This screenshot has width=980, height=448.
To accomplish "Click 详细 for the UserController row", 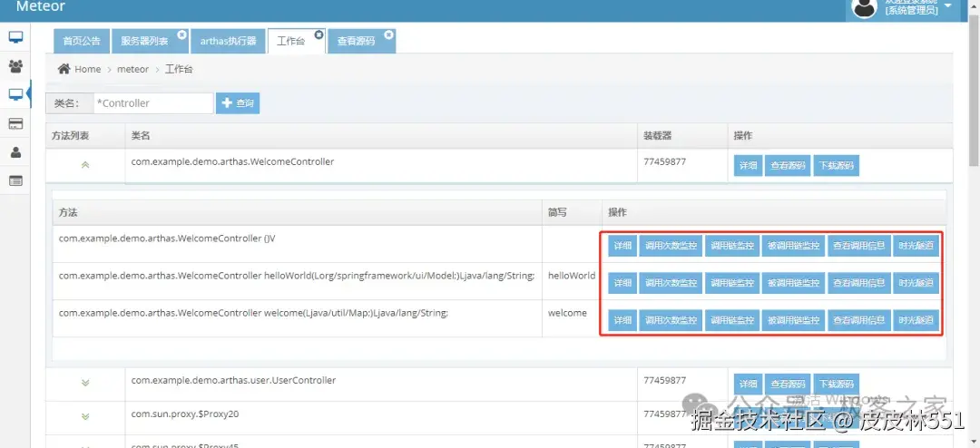I will tap(748, 384).
